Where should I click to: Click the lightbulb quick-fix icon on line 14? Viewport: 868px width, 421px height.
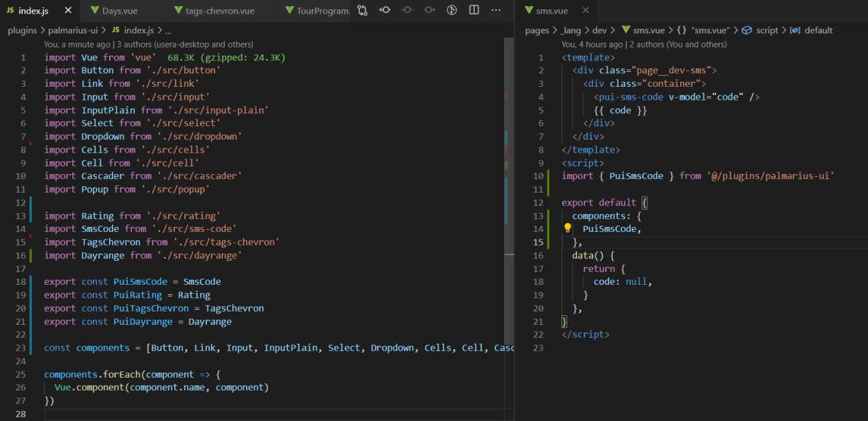[x=568, y=228]
